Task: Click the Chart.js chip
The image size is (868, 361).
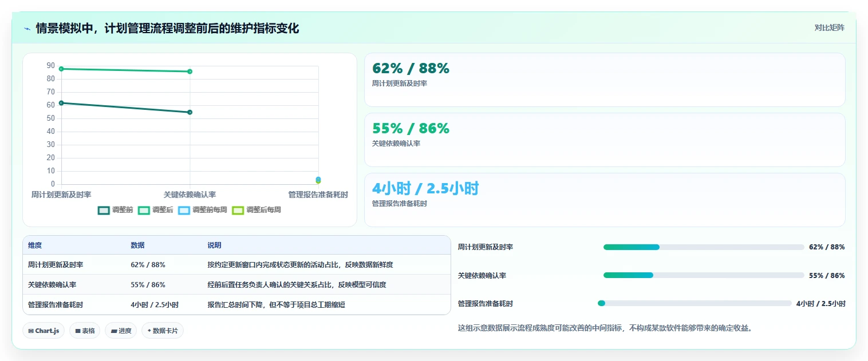Action: click(44, 331)
